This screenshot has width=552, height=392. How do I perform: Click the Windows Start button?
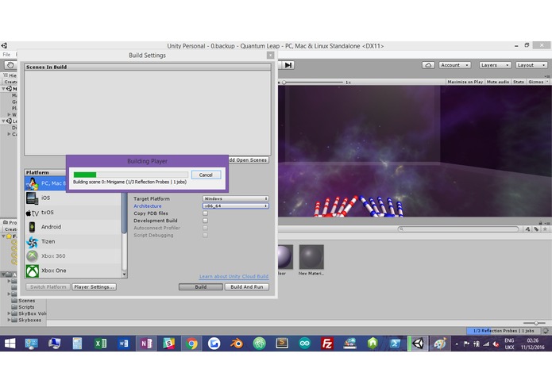coord(10,343)
